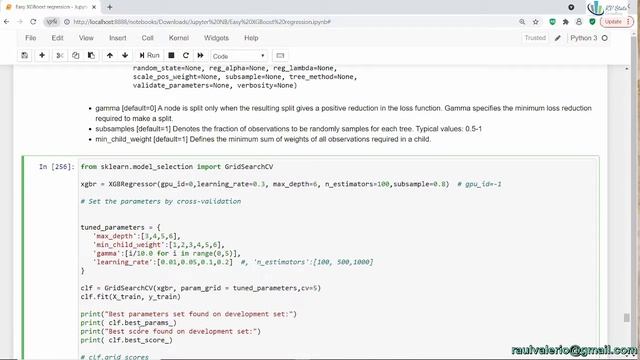Cut selected cells with scissors icon
The image size is (640, 360).
[60, 56]
